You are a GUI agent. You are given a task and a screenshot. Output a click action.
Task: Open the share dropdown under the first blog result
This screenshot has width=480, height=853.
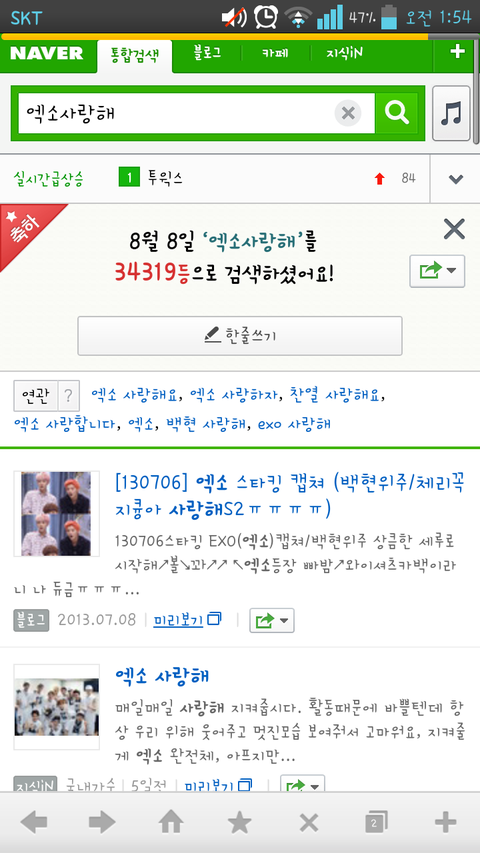pyautogui.click(x=272, y=620)
